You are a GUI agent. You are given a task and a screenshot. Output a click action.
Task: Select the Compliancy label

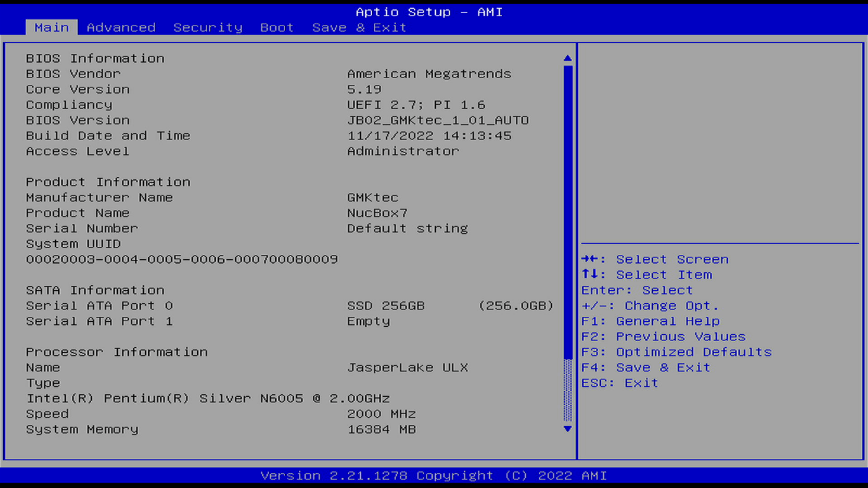[x=69, y=105]
